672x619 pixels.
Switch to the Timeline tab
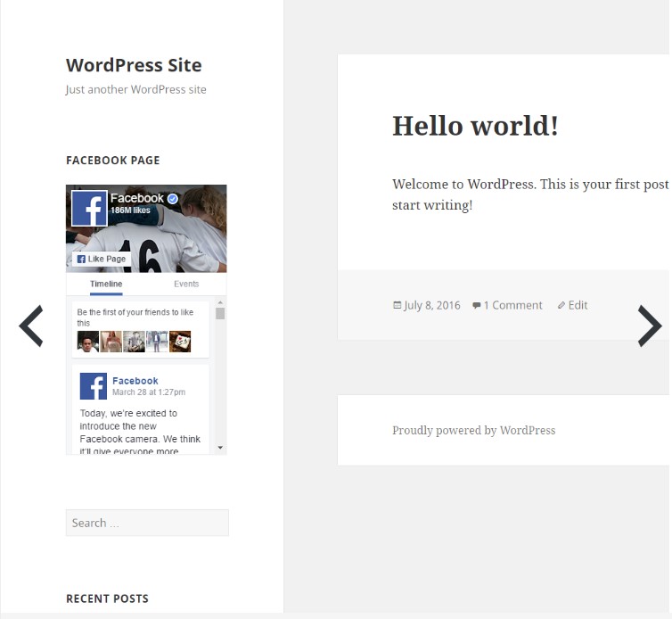coord(106,284)
